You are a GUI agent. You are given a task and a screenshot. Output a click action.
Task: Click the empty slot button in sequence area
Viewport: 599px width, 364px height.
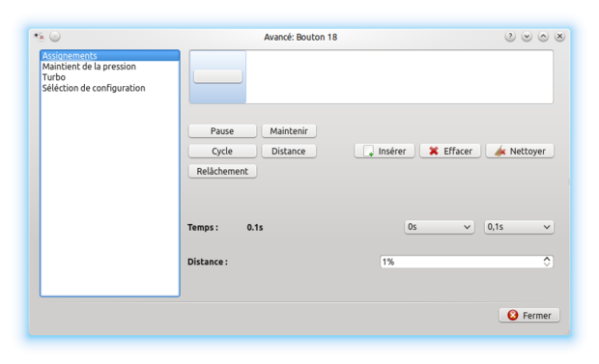pyautogui.click(x=217, y=76)
